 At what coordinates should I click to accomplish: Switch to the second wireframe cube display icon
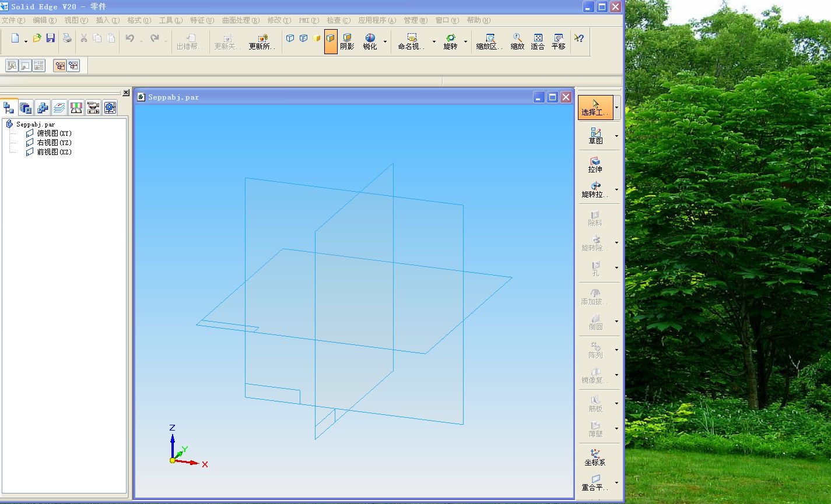click(303, 38)
